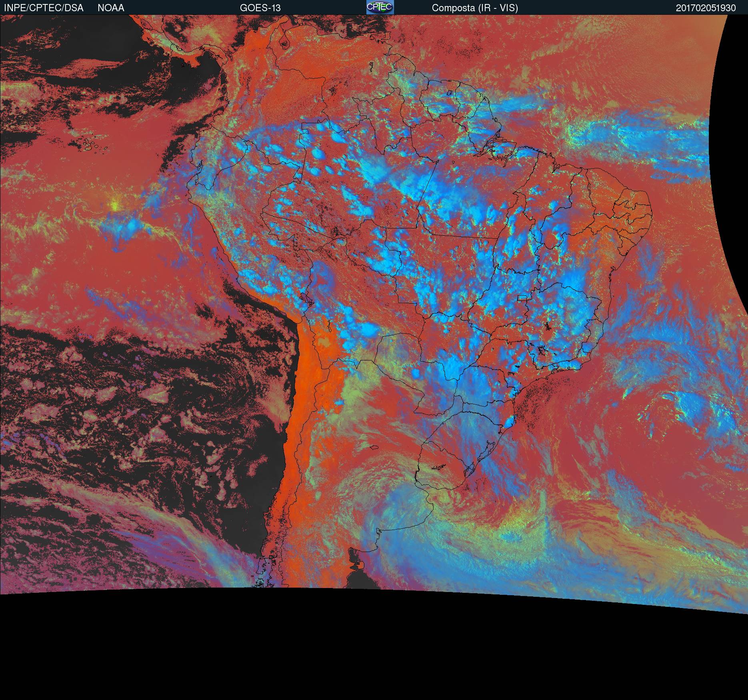Image resolution: width=748 pixels, height=700 pixels.
Task: Select the timestamp 201702051930
Action: (706, 8)
